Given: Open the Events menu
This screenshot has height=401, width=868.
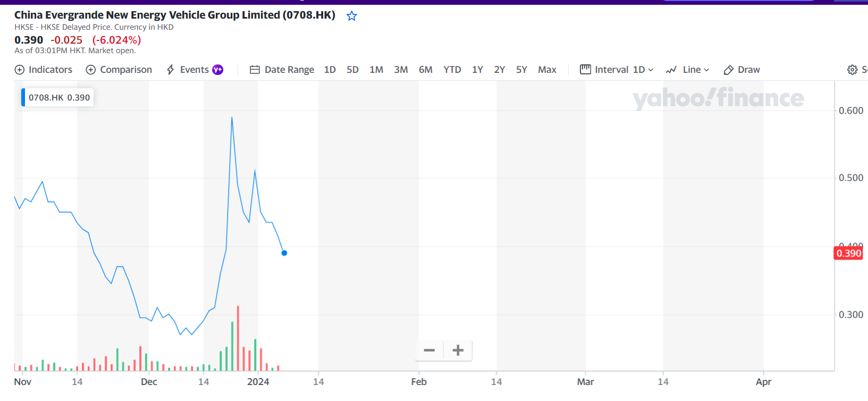Looking at the screenshot, I should point(188,70).
